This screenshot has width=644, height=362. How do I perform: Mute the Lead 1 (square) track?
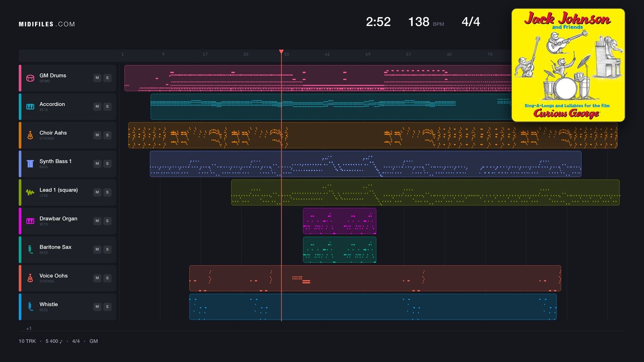click(x=97, y=192)
